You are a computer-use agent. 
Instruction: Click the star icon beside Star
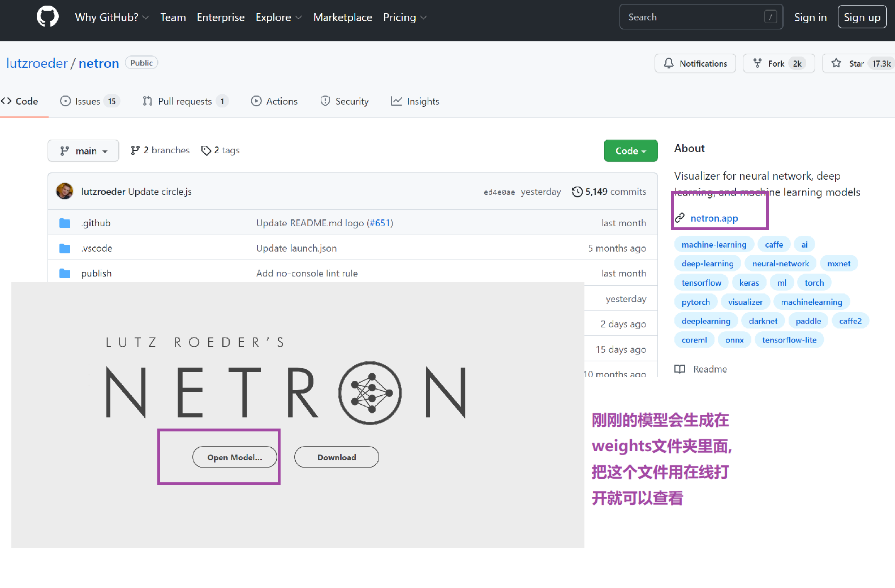pyautogui.click(x=836, y=63)
